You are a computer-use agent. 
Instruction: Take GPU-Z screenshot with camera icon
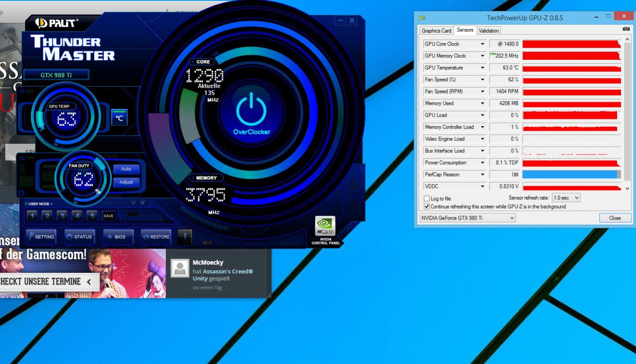(626, 29)
